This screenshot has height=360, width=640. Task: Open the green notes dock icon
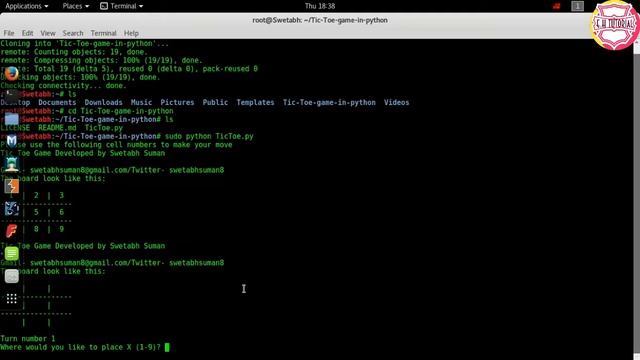pos(11,253)
